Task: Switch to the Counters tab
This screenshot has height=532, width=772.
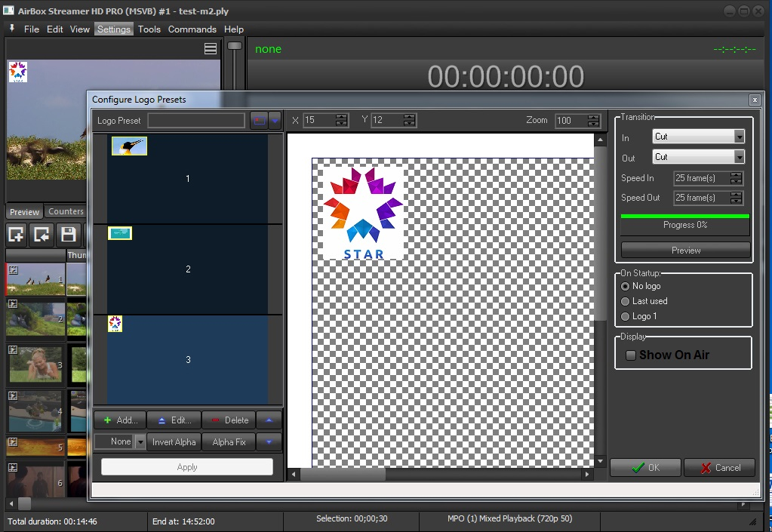Action: pyautogui.click(x=66, y=211)
